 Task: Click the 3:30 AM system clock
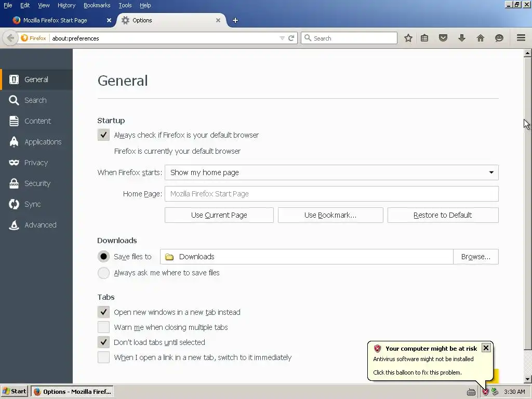click(x=514, y=392)
